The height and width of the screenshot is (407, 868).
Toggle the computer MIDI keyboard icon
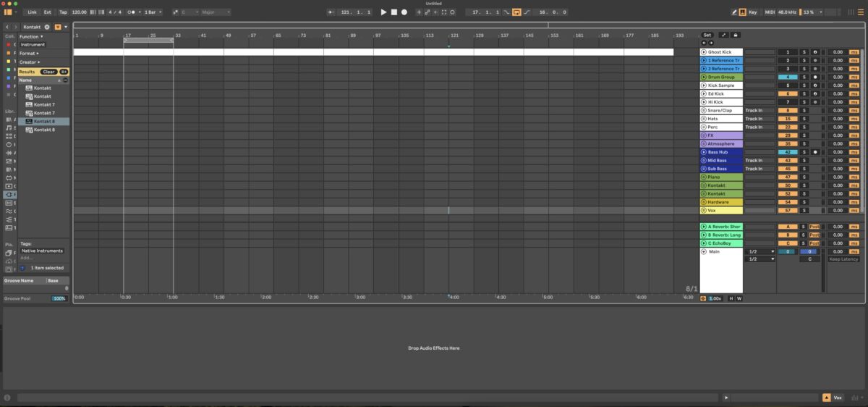pyautogui.click(x=742, y=12)
